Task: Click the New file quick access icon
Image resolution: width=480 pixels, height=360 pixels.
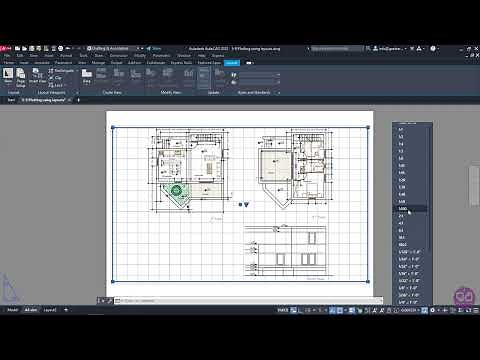Action: click(x=17, y=49)
